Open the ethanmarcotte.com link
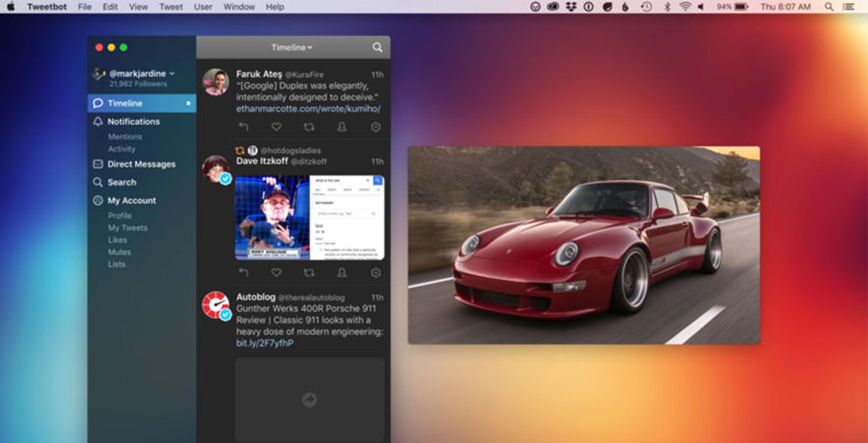The height and width of the screenshot is (443, 868). coord(308,109)
